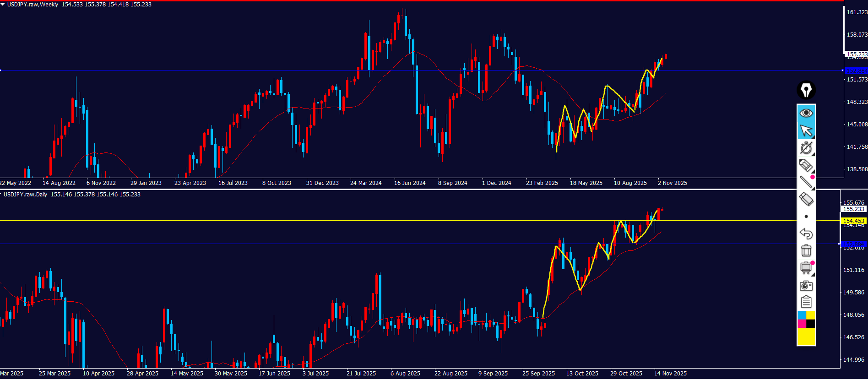
Task: Clear all drawings with the trash icon
Action: click(806, 250)
